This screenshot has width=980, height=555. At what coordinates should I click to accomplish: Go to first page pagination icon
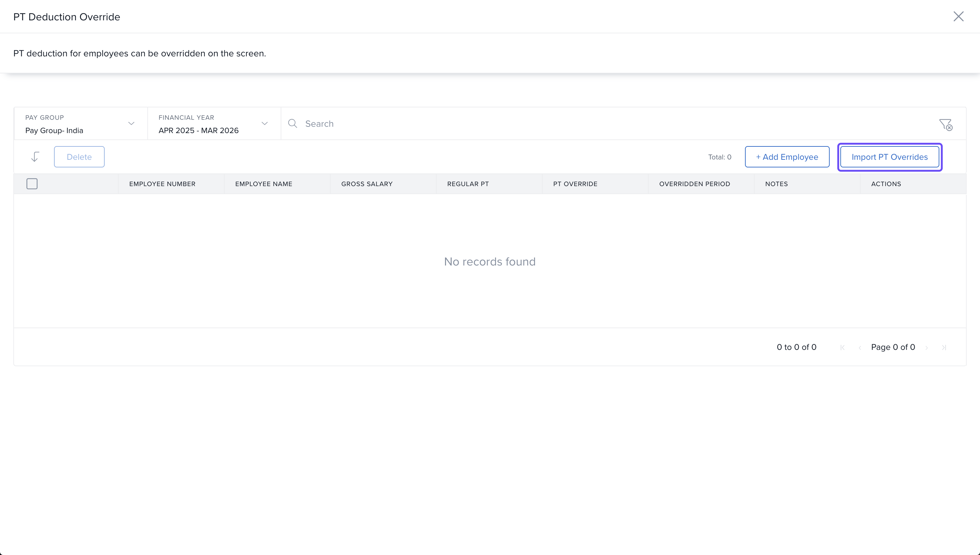pos(843,347)
